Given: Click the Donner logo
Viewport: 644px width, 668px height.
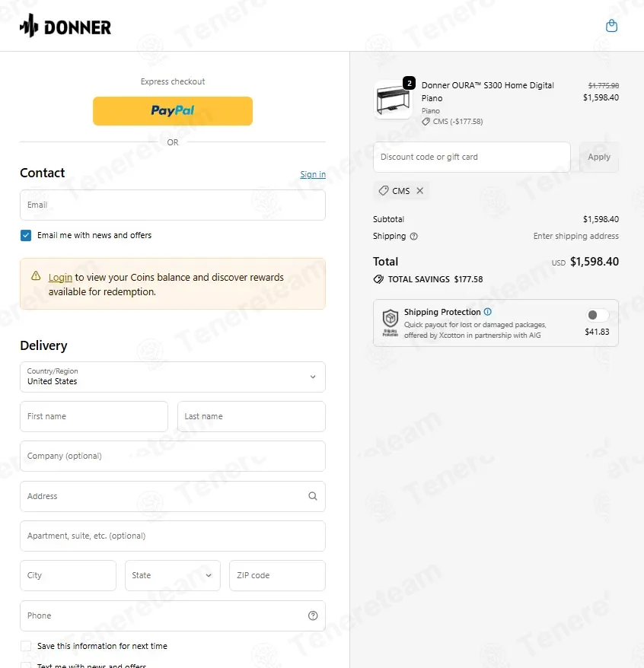Looking at the screenshot, I should (65, 26).
